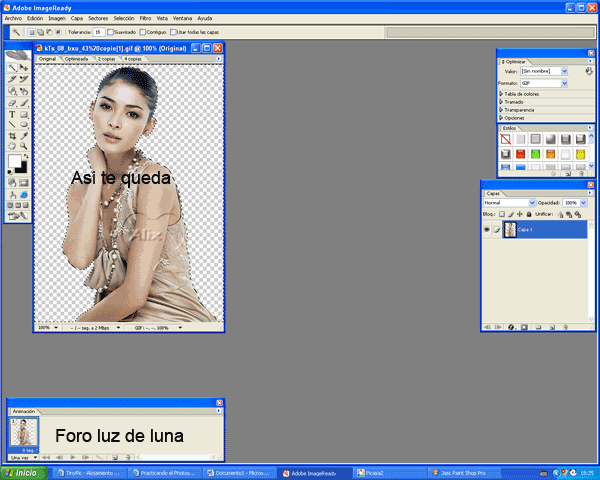Select the Slice Select tool
The image size is (600, 480).
point(24,79)
